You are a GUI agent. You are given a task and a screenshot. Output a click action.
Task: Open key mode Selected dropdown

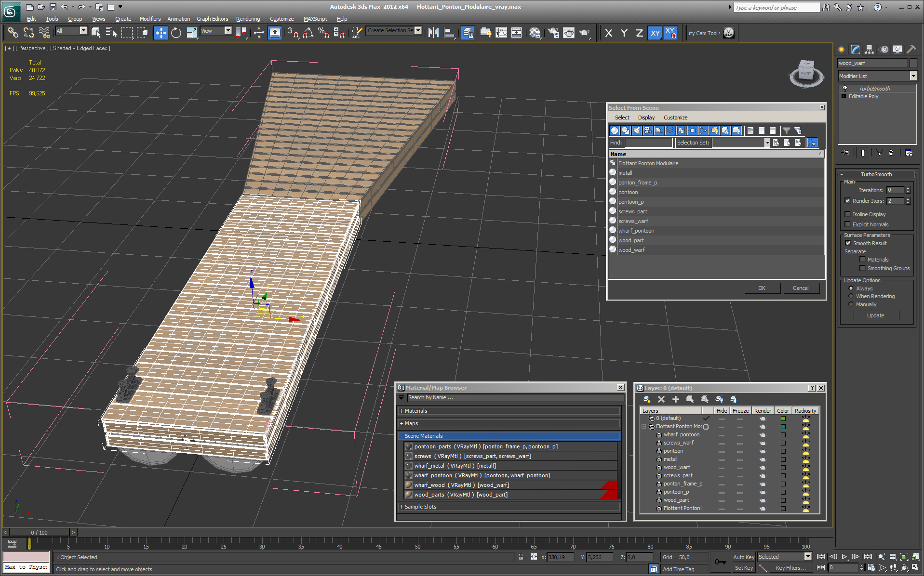click(x=808, y=557)
